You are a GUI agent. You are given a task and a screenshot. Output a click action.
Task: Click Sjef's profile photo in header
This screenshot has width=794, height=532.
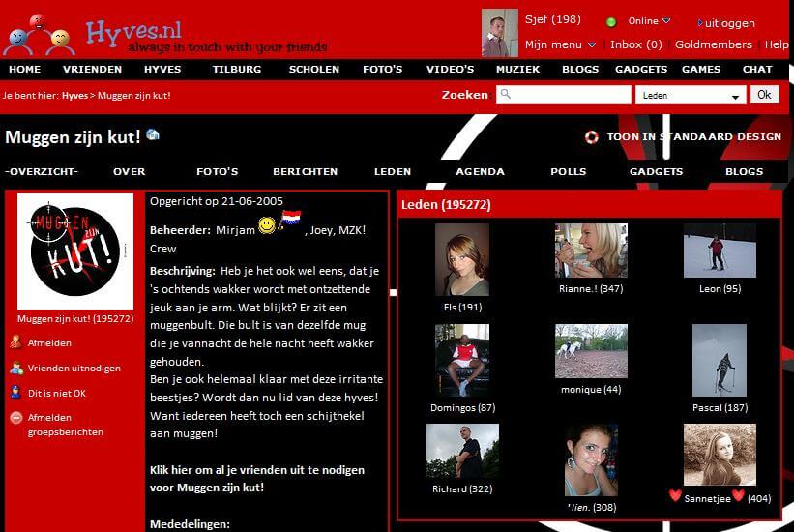[x=499, y=33]
